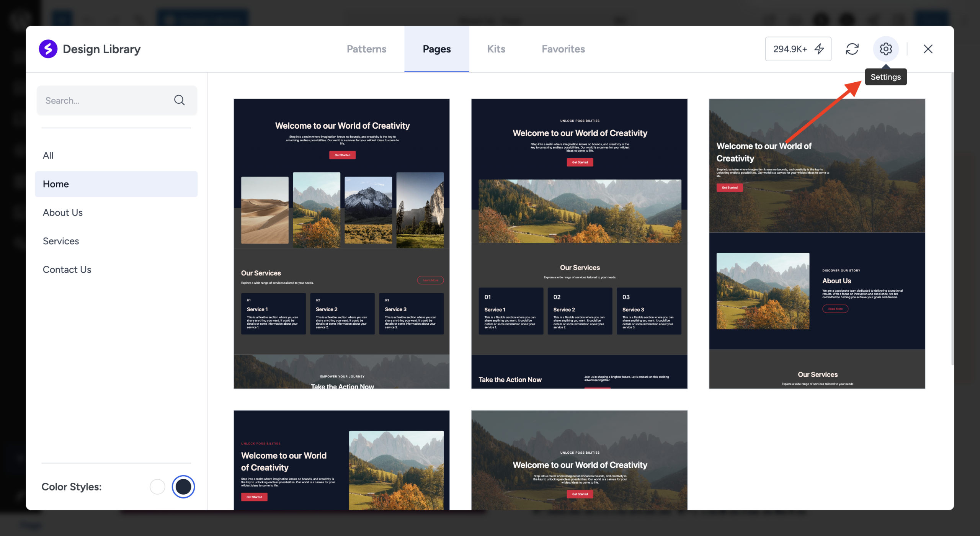980x536 pixels.
Task: Open the wide landscape hero home template
Action: tap(579, 244)
